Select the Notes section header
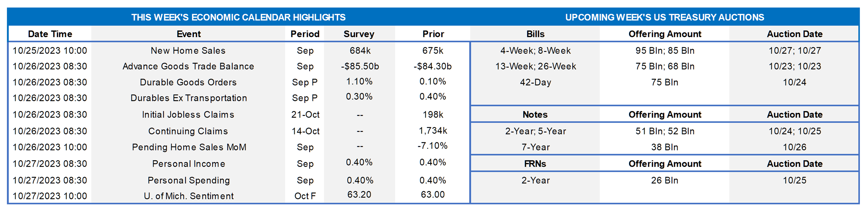Image resolution: width=868 pixels, height=212 pixels. click(x=535, y=115)
